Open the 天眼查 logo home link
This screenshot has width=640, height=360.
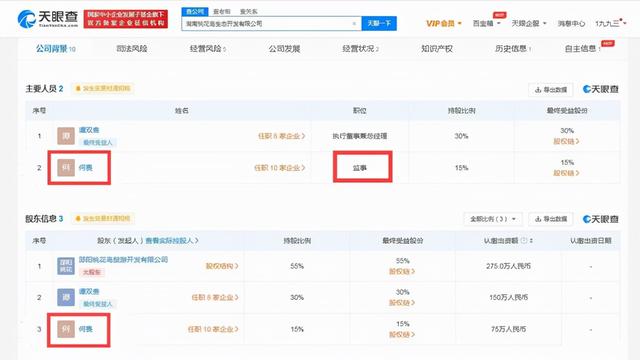[x=47, y=19]
